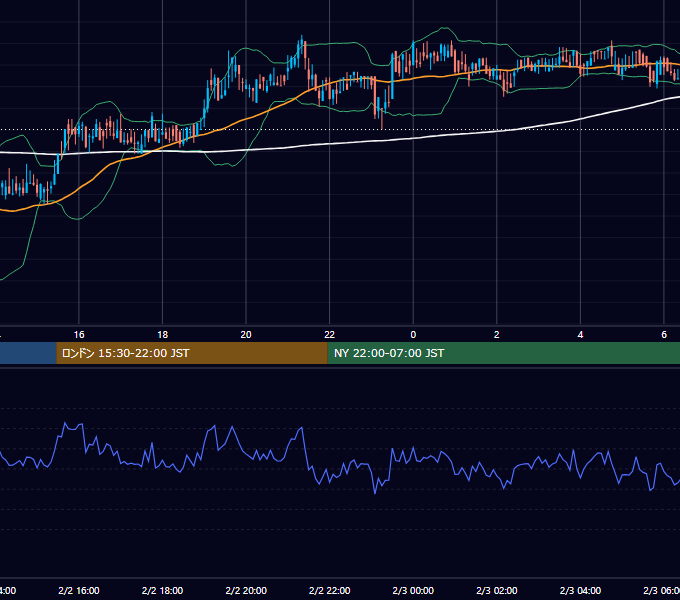The height and width of the screenshot is (600, 680).
Task: Click the 2/2 22:00 date label
Action: tap(330, 590)
